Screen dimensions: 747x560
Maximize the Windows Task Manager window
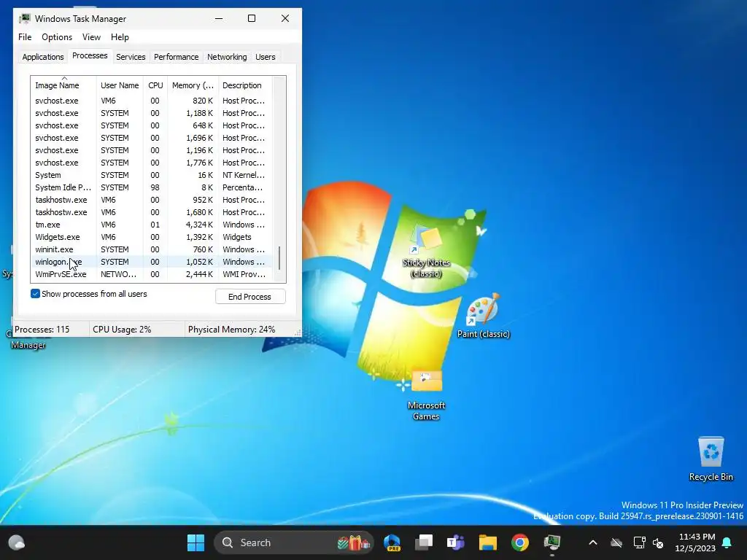tap(252, 18)
